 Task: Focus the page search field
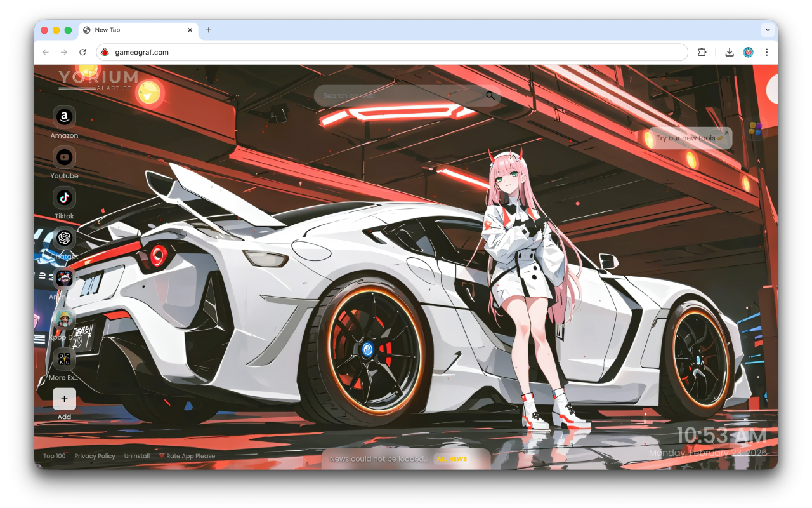click(407, 95)
